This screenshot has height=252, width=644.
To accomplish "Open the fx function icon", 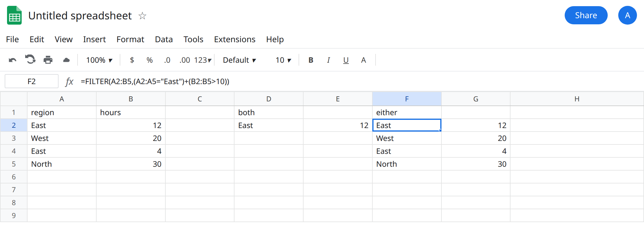I will [x=69, y=81].
